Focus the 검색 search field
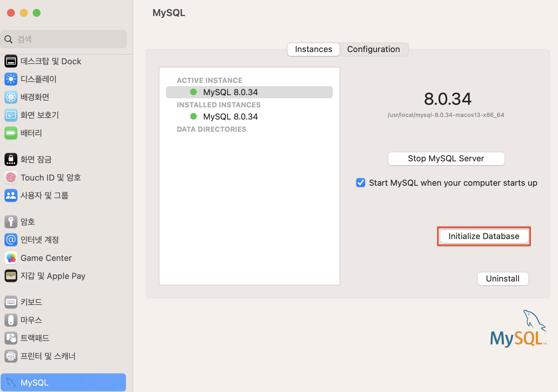 [x=64, y=39]
